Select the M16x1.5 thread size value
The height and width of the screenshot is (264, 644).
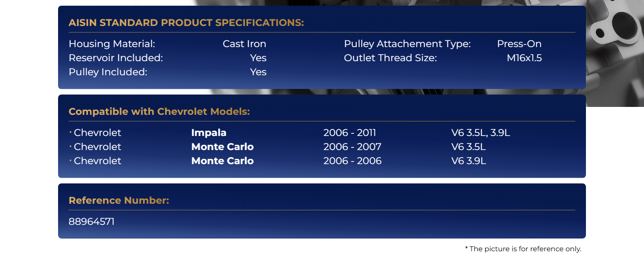point(524,58)
